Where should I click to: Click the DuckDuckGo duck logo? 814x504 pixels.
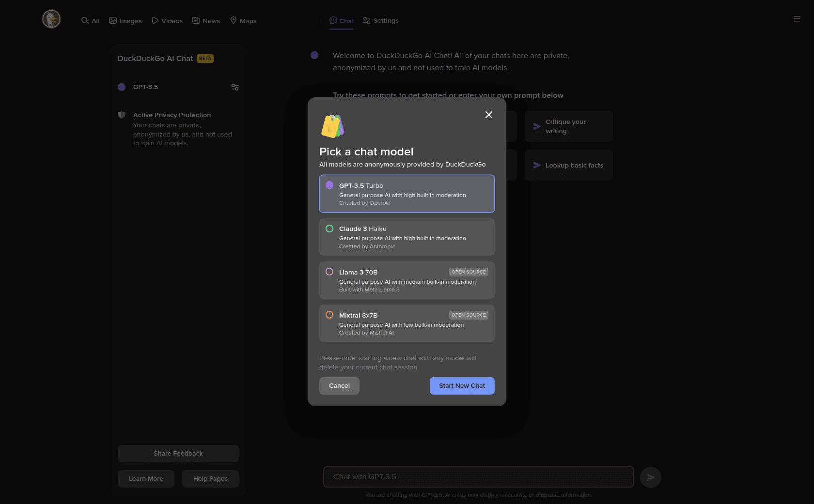pyautogui.click(x=51, y=19)
